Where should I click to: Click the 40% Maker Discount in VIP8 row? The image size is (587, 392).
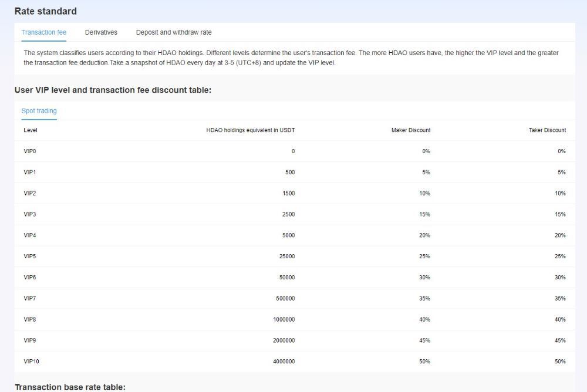tap(424, 319)
